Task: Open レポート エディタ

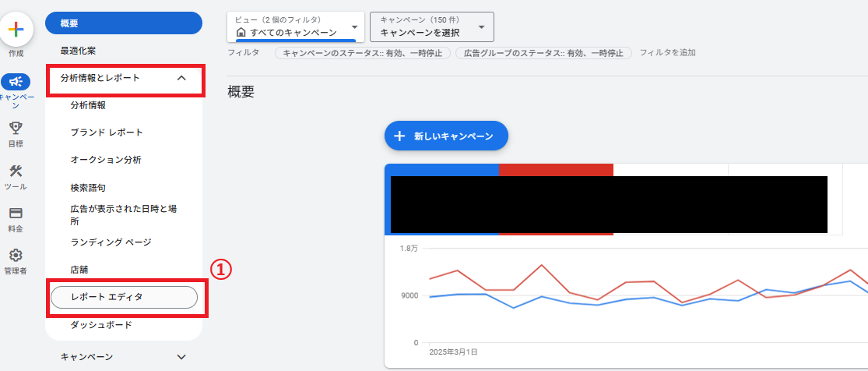Action: (x=124, y=297)
